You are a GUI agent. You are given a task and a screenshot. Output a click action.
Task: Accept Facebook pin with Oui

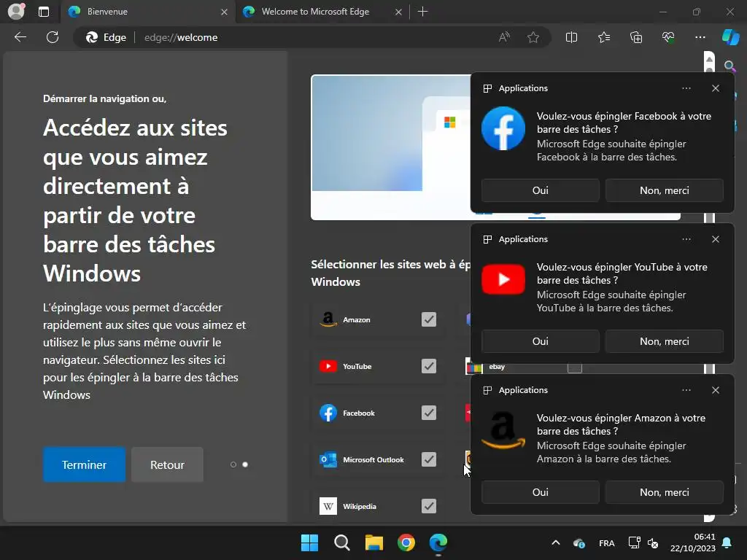coord(541,190)
